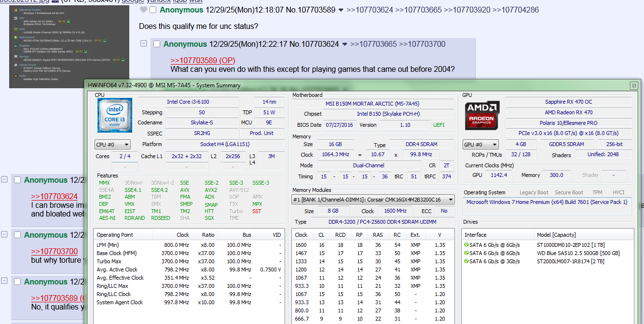Click the TPM indicator
The height and width of the screenshot is (324, 644).
597,192
